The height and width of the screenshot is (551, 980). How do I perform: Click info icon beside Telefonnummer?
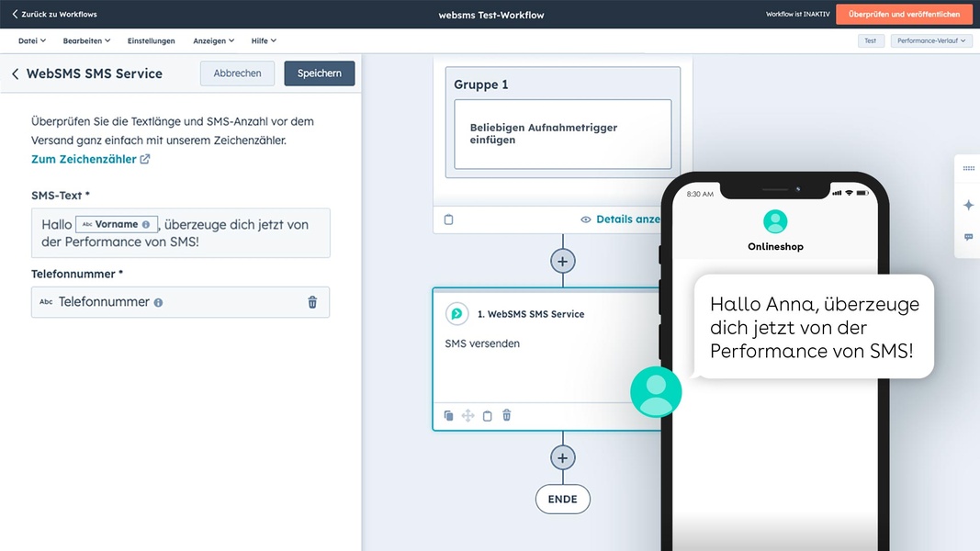point(158,302)
